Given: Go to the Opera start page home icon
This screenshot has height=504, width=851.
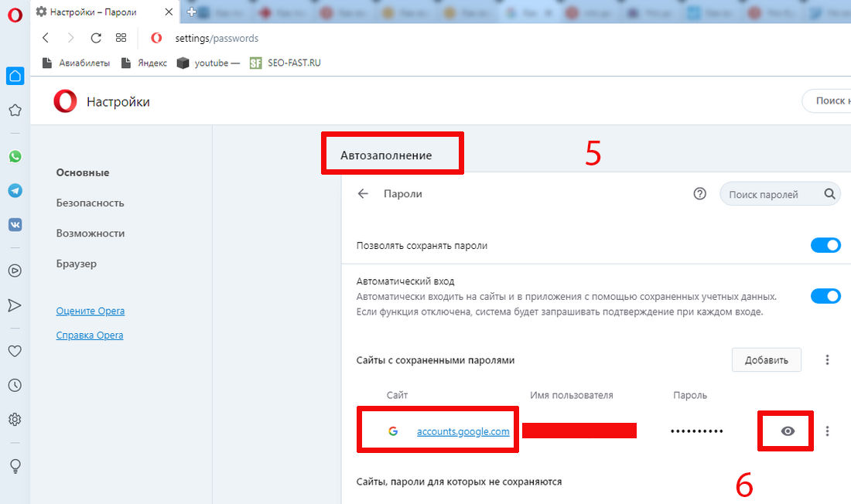Looking at the screenshot, I should (x=15, y=76).
